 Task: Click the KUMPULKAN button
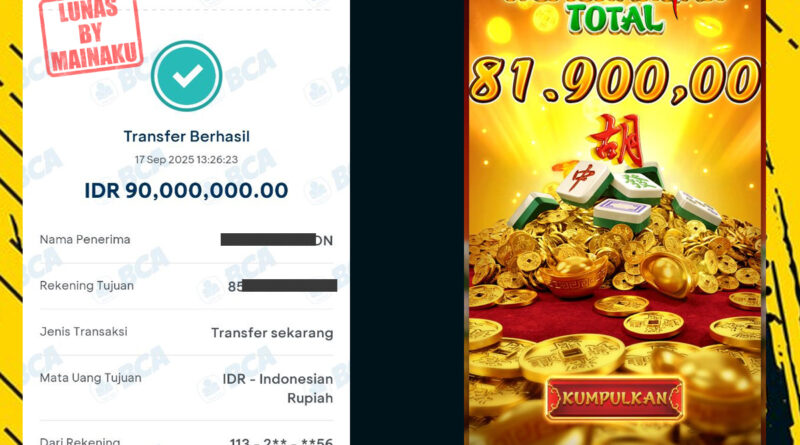coord(615,398)
